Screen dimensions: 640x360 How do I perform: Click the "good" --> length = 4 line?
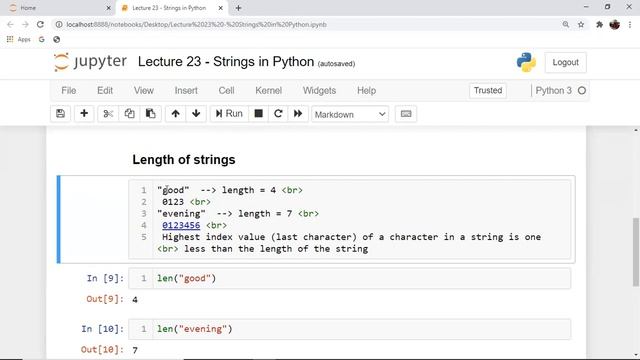click(x=230, y=190)
